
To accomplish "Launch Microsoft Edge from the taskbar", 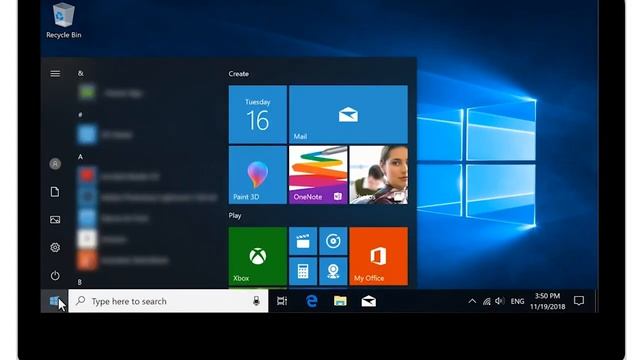I will tap(311, 301).
